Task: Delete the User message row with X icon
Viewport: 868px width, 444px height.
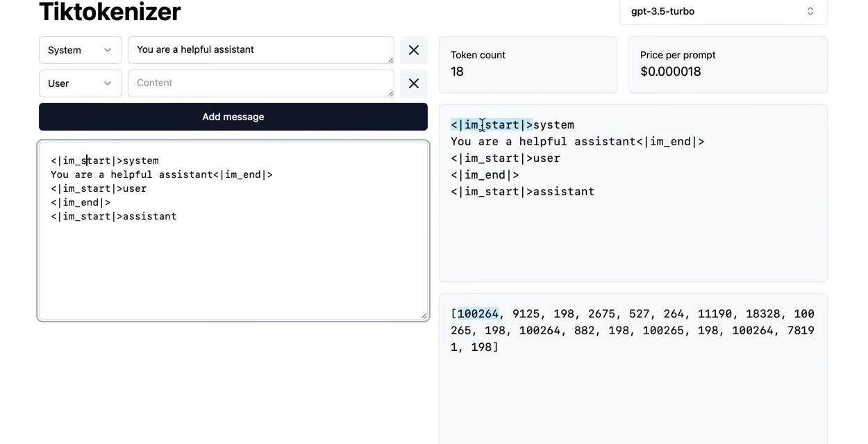Action: pos(413,83)
